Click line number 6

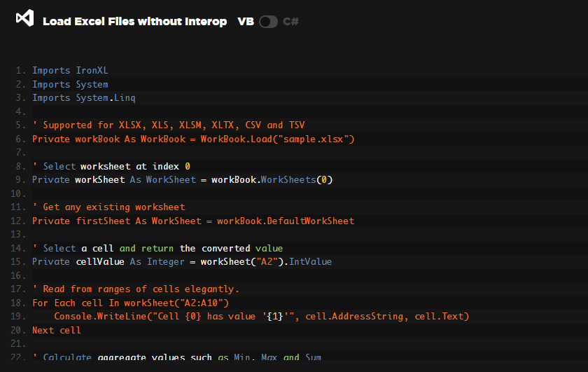pyautogui.click(x=20, y=139)
